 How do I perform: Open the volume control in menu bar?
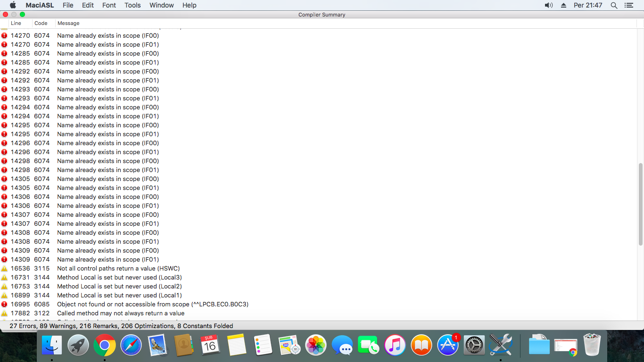pyautogui.click(x=548, y=5)
